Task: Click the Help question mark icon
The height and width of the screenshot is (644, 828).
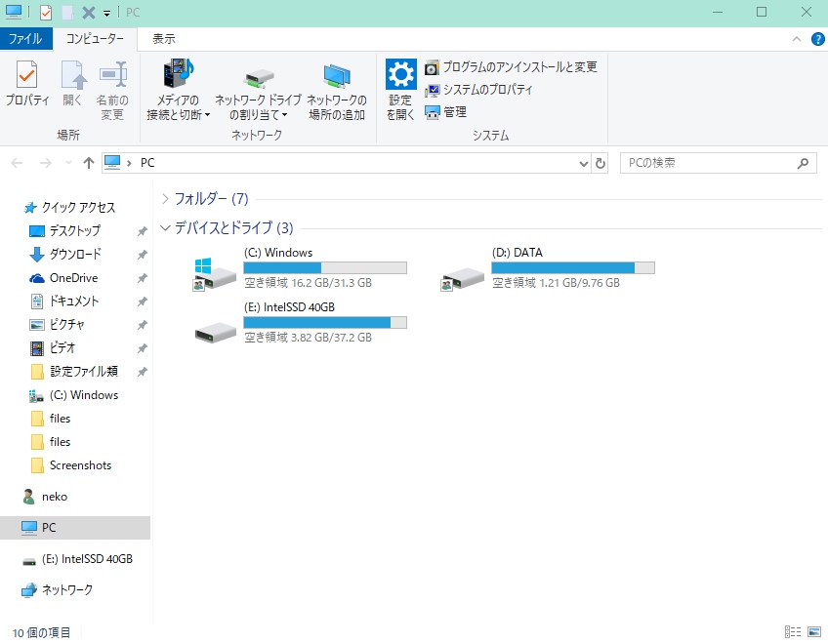Action: (x=818, y=39)
